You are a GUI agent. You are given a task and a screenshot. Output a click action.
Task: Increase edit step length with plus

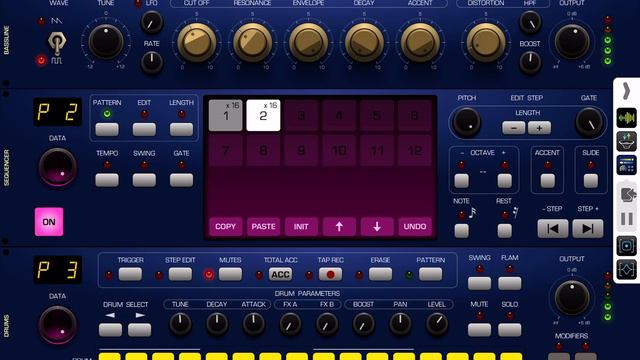coord(539,128)
